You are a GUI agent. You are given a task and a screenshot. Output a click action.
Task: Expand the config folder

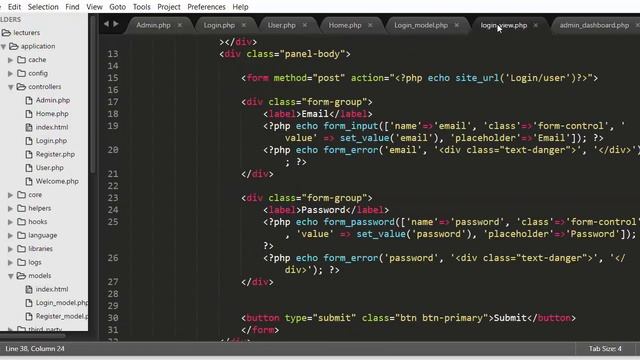pyautogui.click(x=11, y=73)
